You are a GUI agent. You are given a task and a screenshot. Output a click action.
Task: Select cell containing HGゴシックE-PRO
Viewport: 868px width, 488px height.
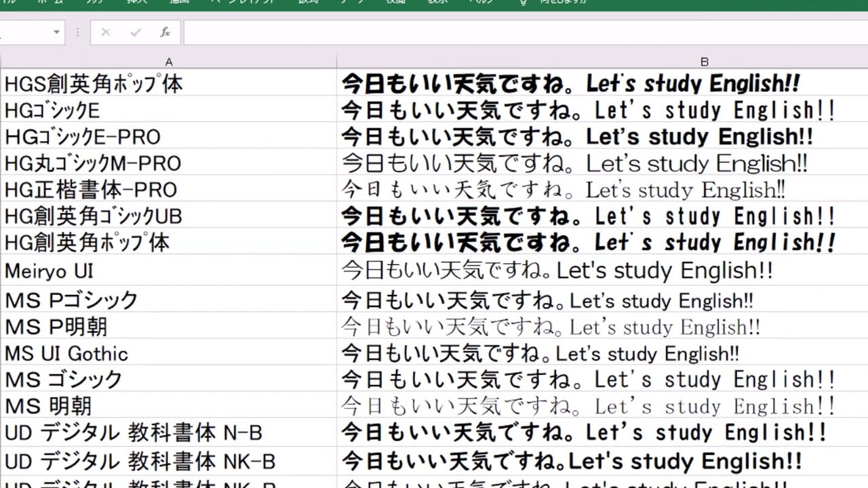point(168,136)
